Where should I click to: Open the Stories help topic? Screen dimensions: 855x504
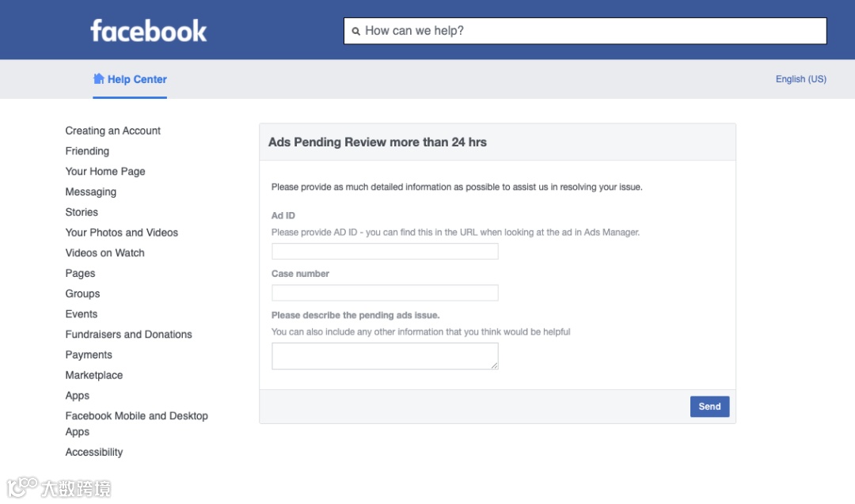pyautogui.click(x=82, y=212)
